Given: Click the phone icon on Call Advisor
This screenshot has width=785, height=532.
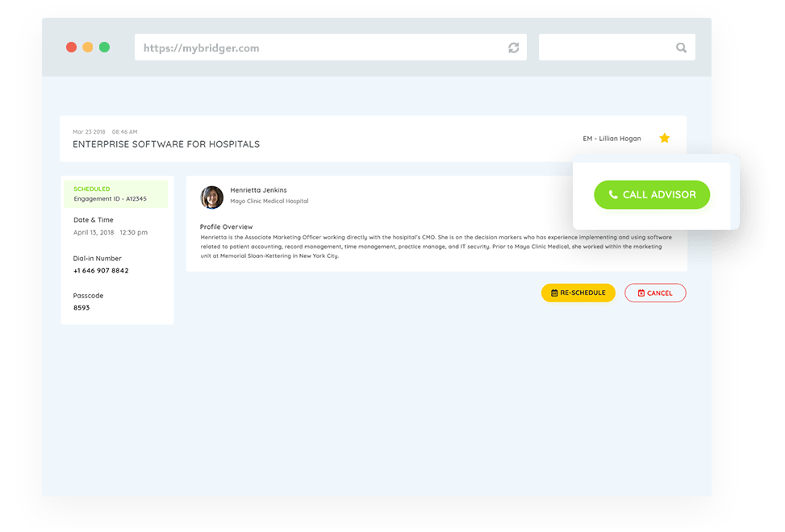Looking at the screenshot, I should point(613,195).
